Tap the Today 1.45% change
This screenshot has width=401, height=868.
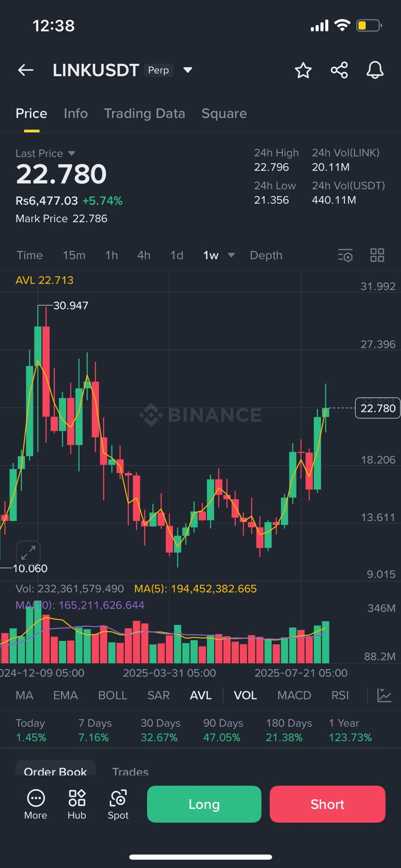[31, 730]
